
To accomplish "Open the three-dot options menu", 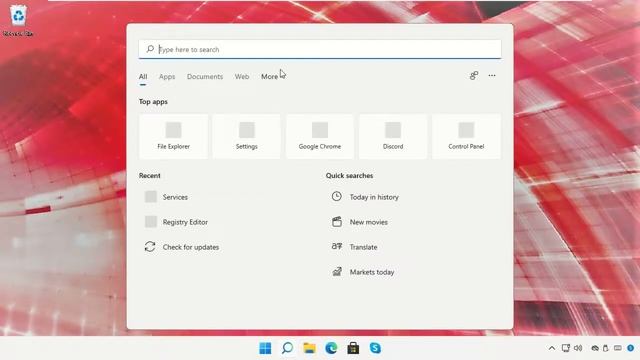I will [492, 76].
